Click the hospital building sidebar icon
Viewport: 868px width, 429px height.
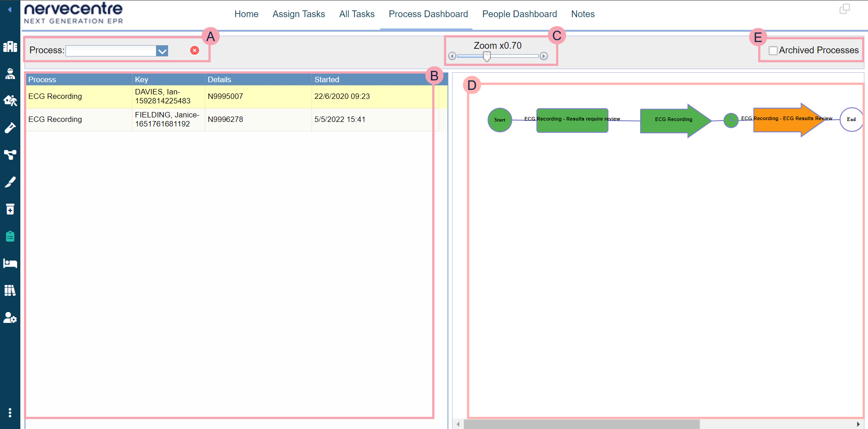point(10,47)
